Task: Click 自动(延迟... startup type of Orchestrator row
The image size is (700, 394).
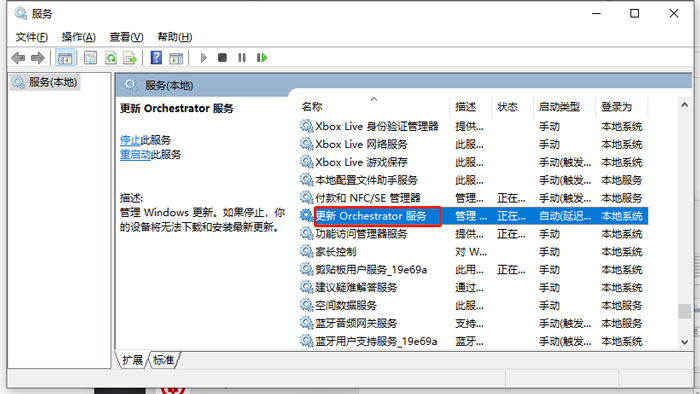Action: click(x=565, y=216)
